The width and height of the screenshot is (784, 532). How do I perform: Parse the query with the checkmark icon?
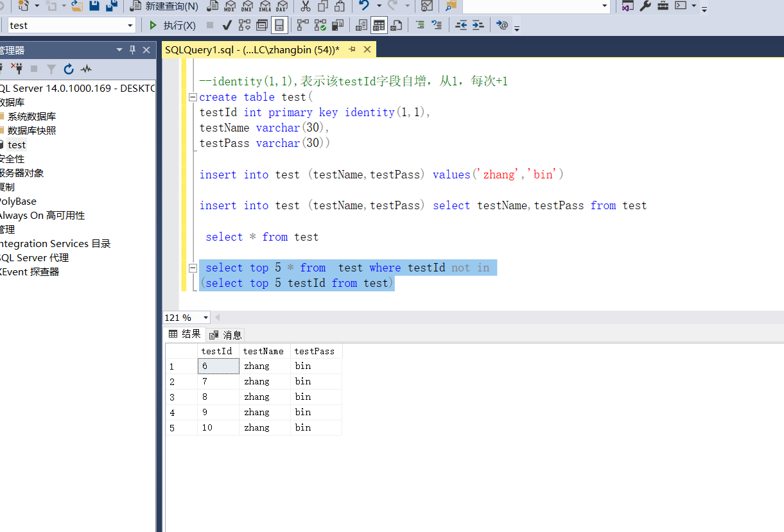pos(226,25)
